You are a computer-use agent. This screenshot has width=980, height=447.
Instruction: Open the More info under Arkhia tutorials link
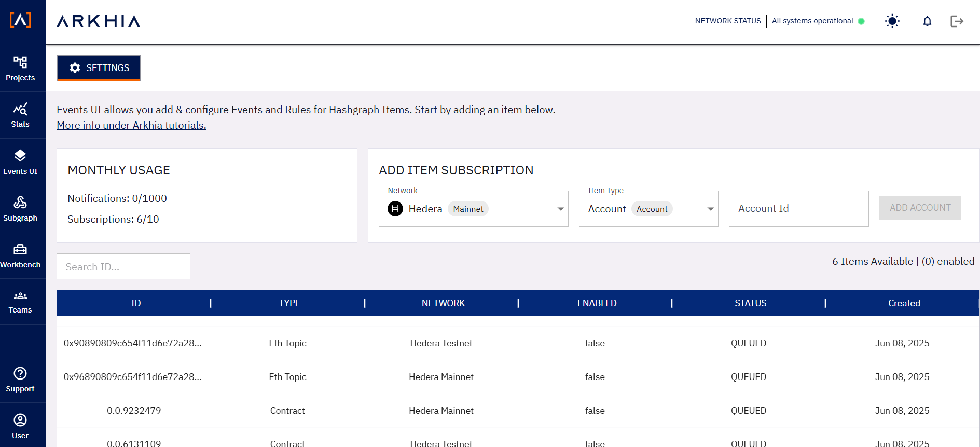point(131,125)
